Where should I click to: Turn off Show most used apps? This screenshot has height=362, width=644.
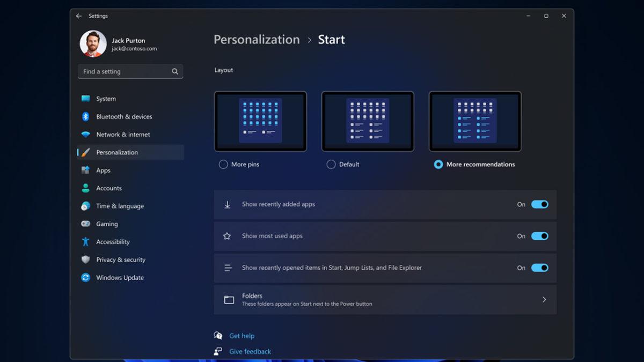(x=540, y=236)
